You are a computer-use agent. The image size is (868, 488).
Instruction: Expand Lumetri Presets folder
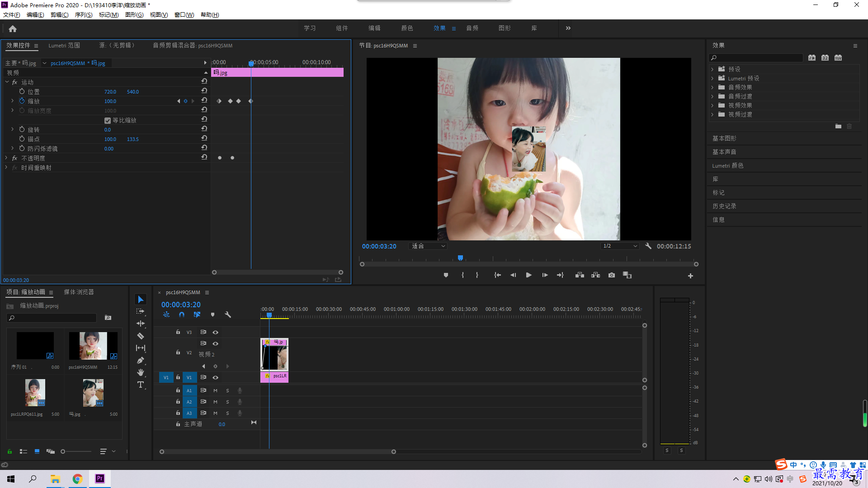click(712, 78)
